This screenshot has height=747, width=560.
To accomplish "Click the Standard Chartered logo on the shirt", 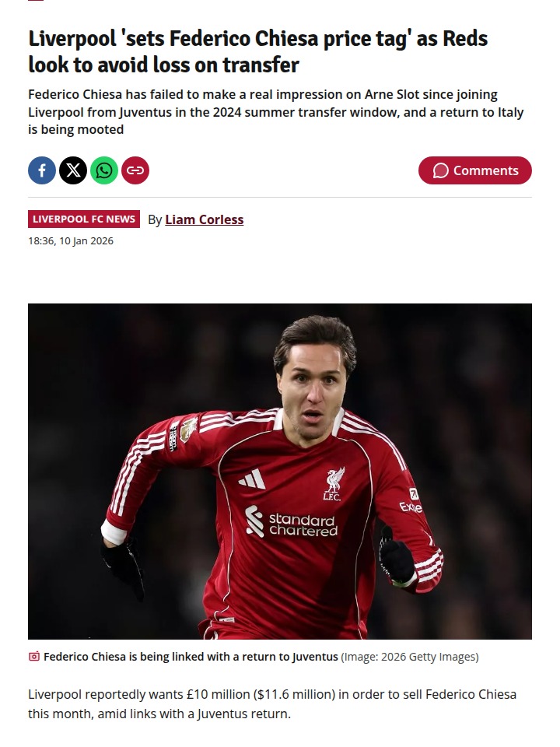I will 292,522.
